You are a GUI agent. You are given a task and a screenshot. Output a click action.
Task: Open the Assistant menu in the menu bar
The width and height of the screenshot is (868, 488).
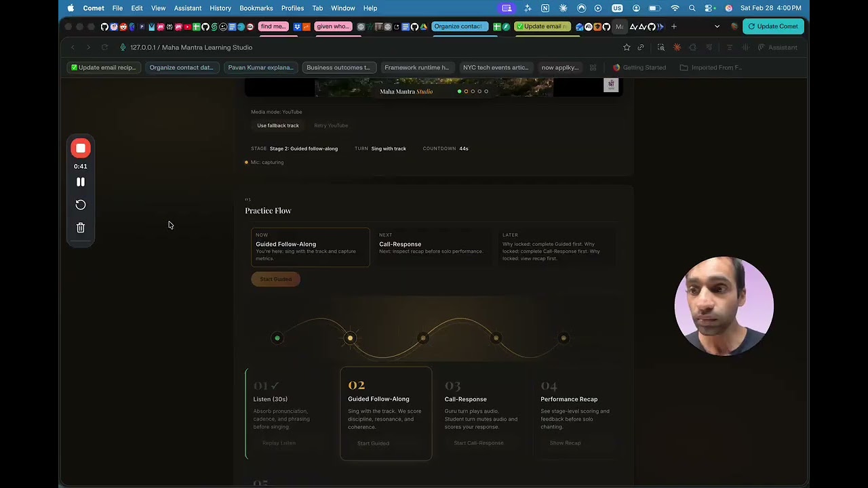coord(188,8)
